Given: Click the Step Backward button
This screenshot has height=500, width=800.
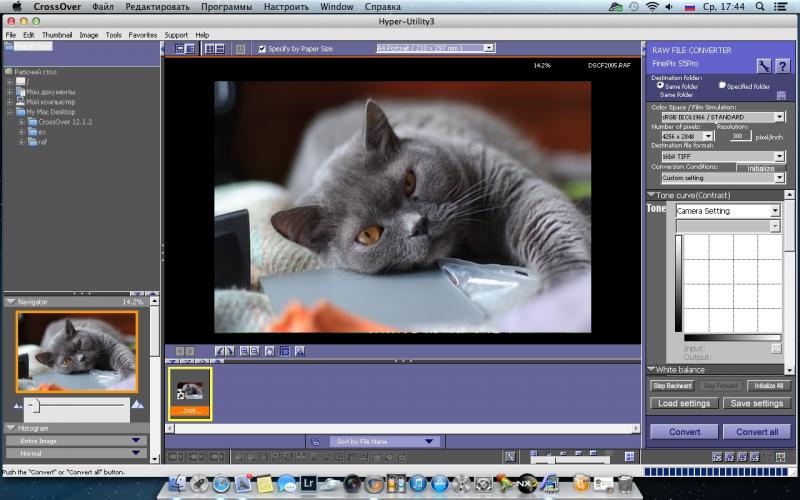Looking at the screenshot, I should pos(672,386).
